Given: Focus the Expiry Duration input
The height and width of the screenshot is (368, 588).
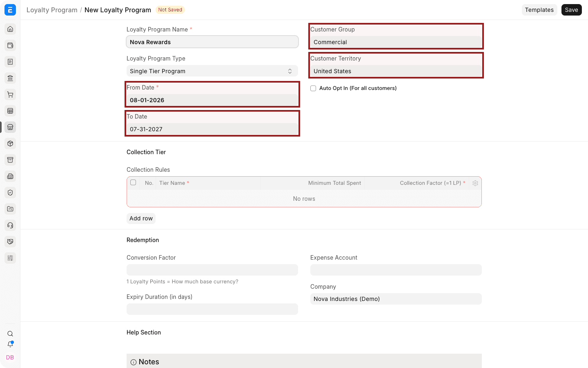Looking at the screenshot, I should pos(212,309).
